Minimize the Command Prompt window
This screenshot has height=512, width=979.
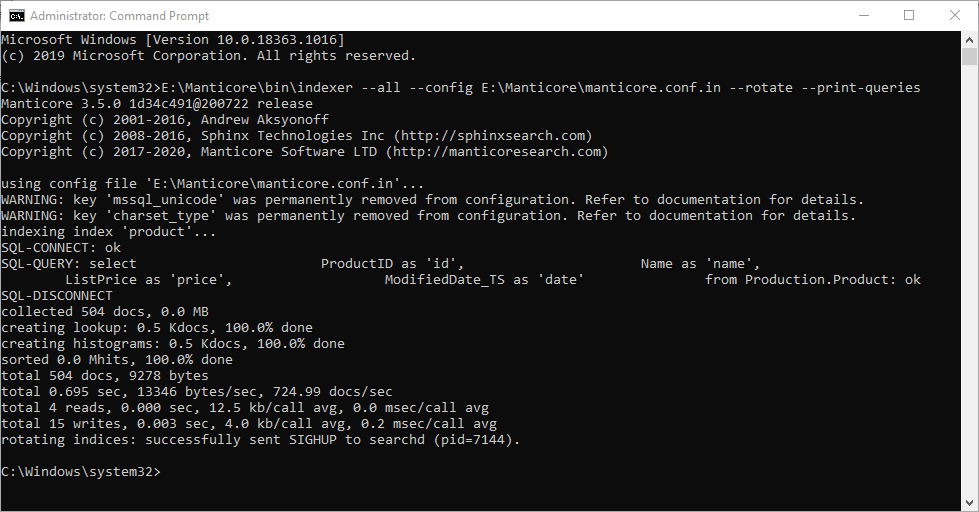pyautogui.click(x=863, y=15)
